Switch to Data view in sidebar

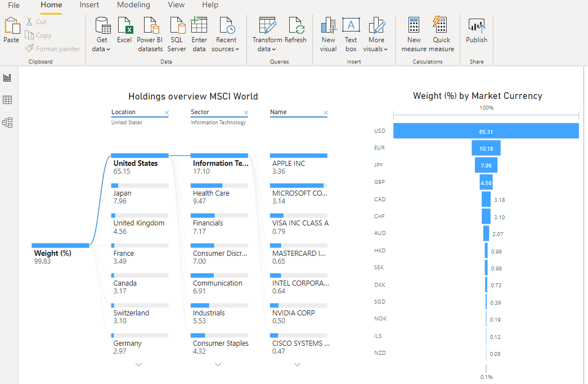coord(7,100)
